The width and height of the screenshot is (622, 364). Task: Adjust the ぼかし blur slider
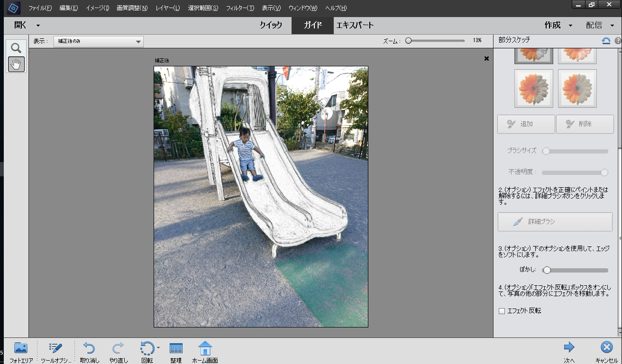click(x=547, y=270)
